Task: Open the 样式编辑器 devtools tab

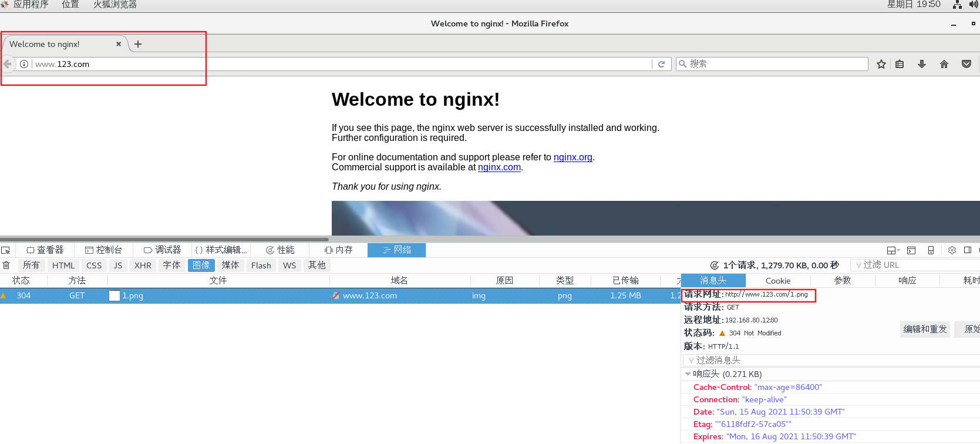Action: (221, 250)
